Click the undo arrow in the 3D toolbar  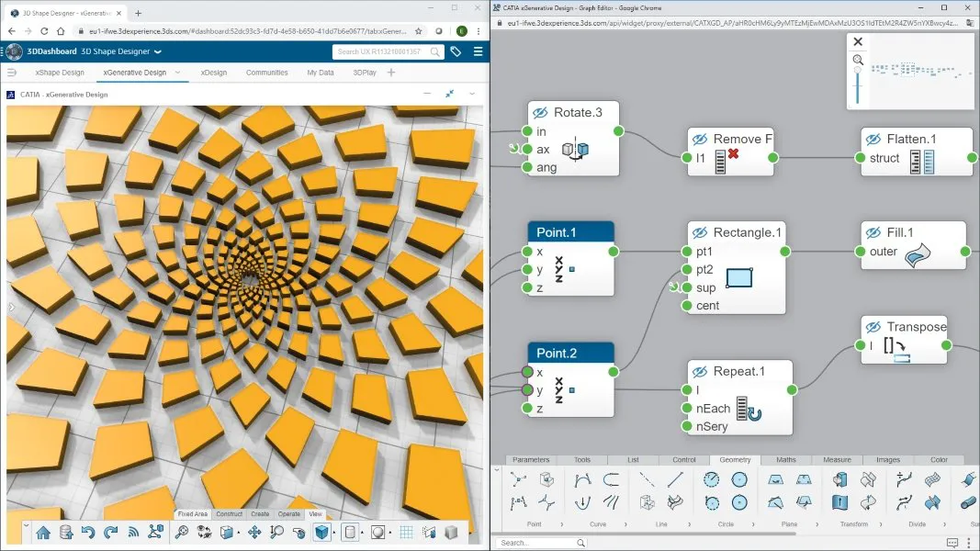[88, 533]
